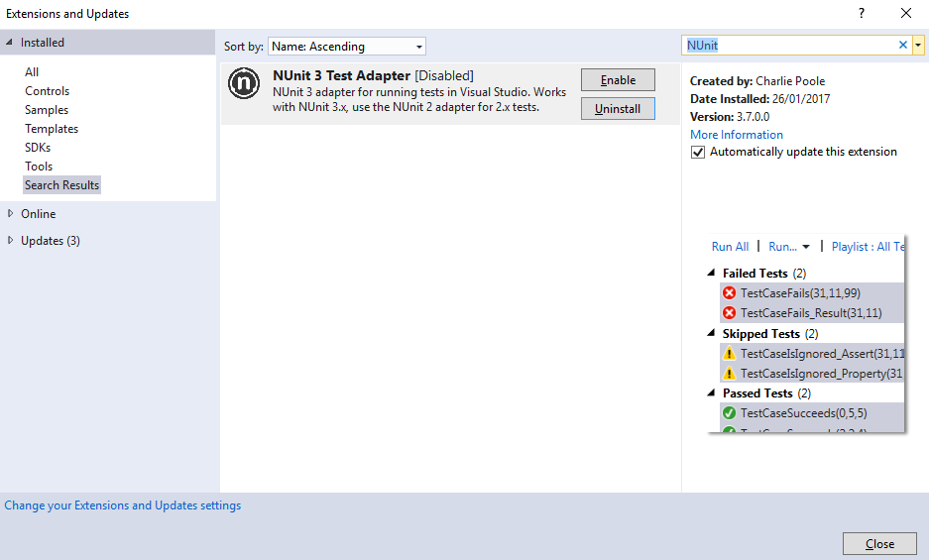Expand the Updates (3) category
This screenshot has width=929, height=560.
click(x=10, y=241)
